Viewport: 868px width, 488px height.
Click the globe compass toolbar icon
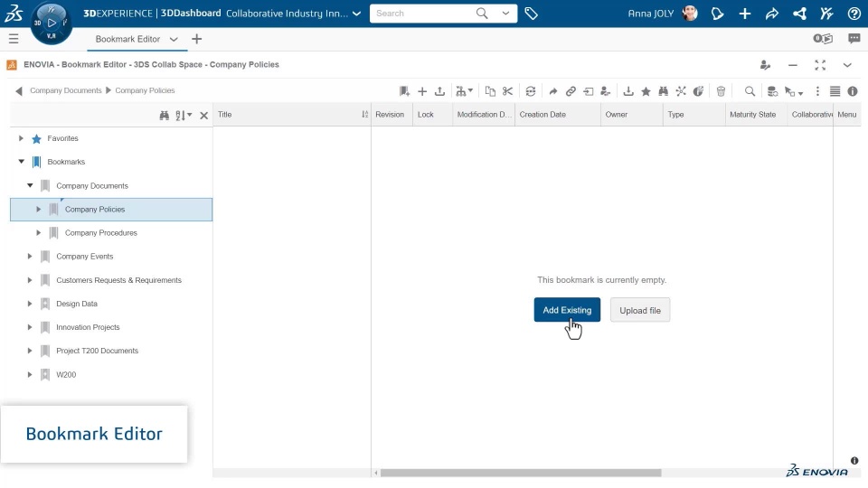tap(699, 91)
